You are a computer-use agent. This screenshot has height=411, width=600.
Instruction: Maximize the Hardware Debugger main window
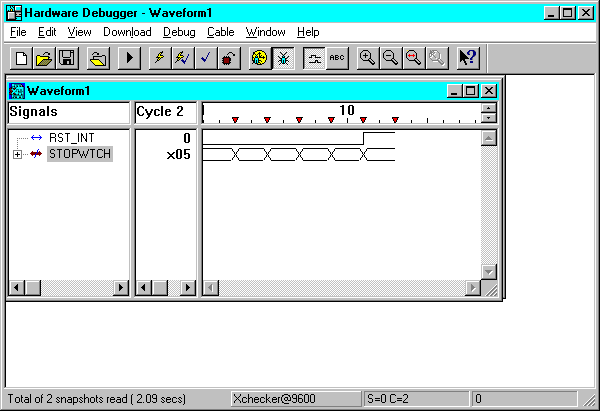tap(568, 13)
